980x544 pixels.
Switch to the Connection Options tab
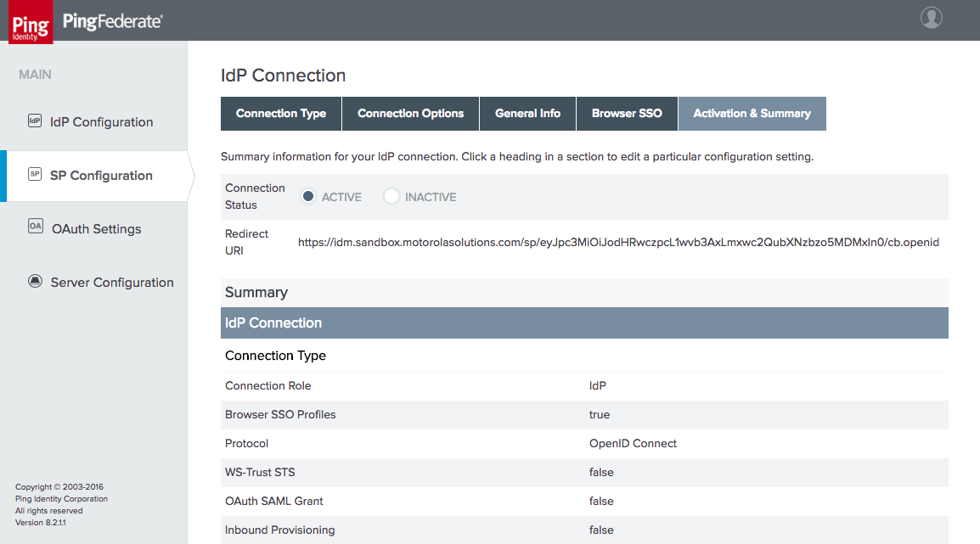point(411,114)
